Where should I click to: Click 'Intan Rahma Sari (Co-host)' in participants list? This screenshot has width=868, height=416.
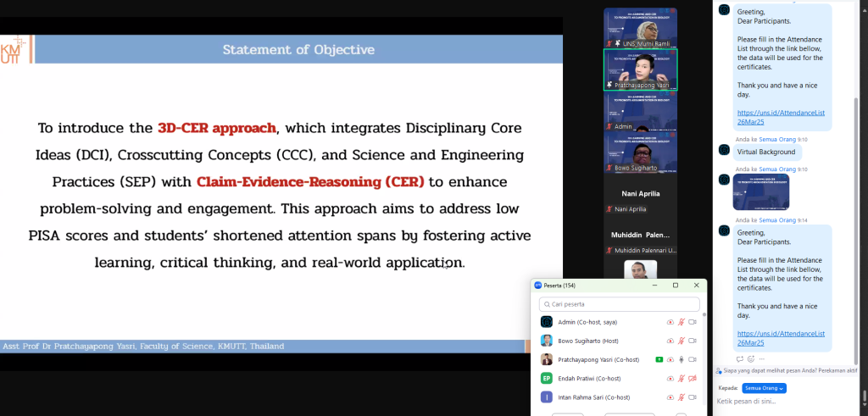[x=594, y=397]
